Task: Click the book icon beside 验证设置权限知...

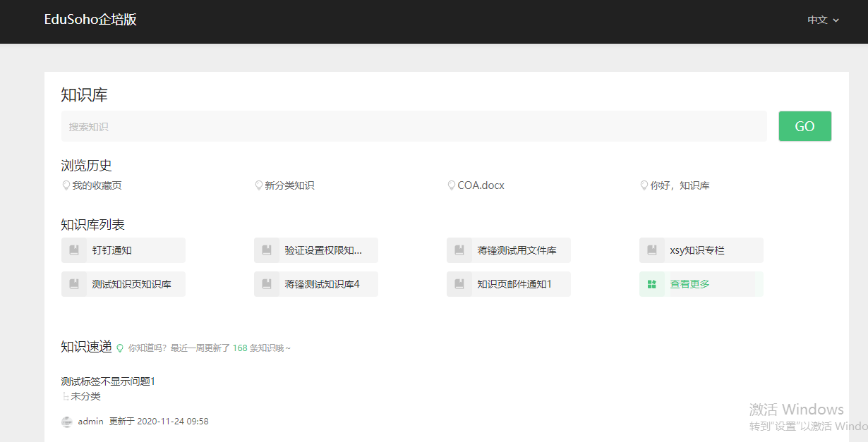Action: coord(267,250)
